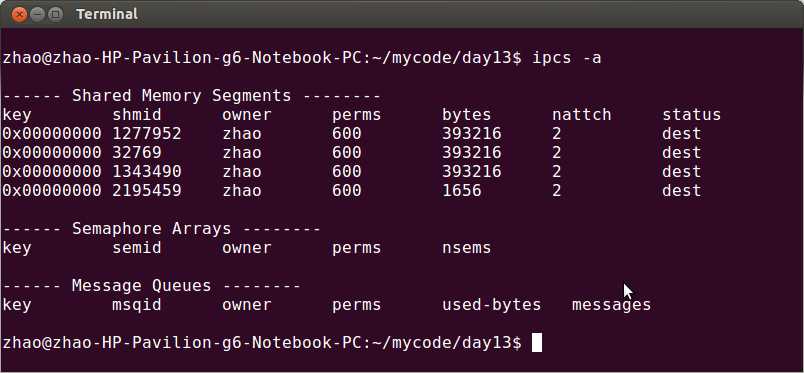Click the used-bytes column header
804x373 pixels.
click(491, 305)
